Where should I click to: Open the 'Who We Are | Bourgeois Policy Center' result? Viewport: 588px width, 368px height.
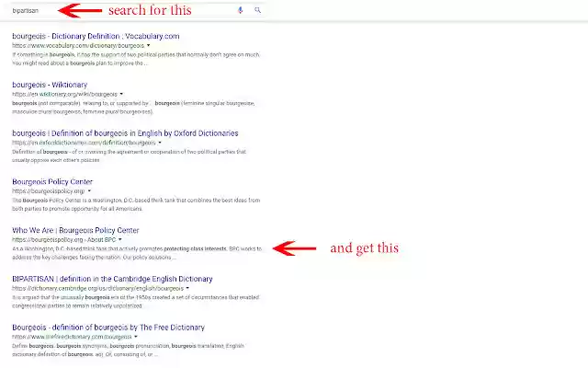tap(75, 230)
